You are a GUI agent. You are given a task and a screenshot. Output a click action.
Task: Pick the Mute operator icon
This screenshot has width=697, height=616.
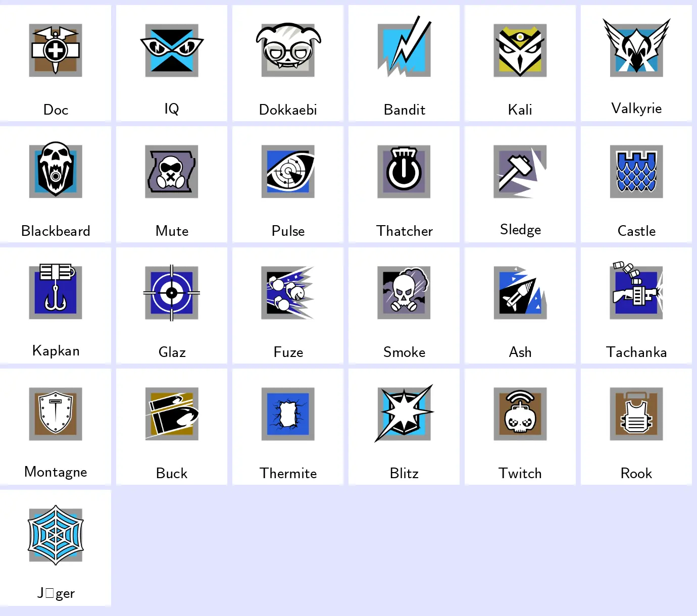[172, 171]
